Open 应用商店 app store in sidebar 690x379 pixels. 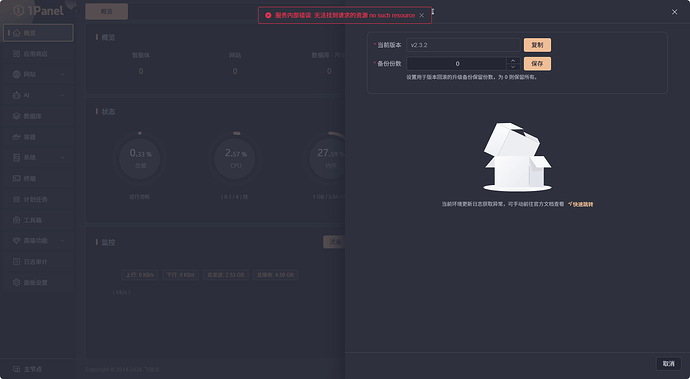[38, 54]
